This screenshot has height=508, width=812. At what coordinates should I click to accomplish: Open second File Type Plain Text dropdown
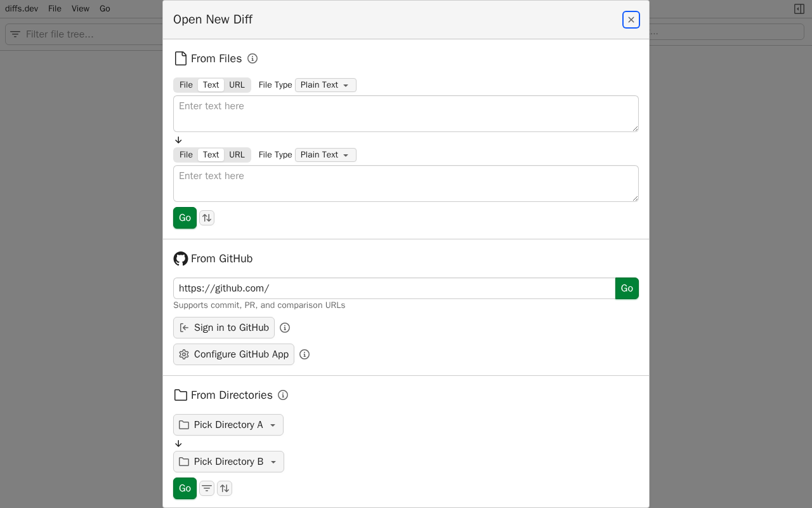[325, 155]
